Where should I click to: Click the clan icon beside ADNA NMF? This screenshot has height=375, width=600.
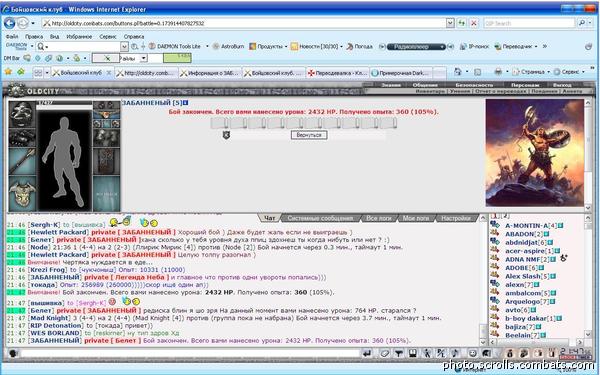(563, 258)
